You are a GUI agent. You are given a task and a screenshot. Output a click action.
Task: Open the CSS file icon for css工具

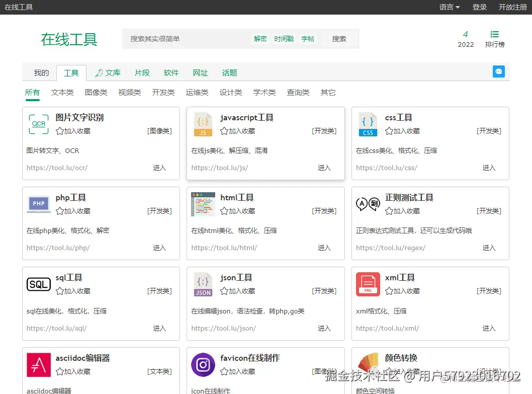tap(368, 124)
